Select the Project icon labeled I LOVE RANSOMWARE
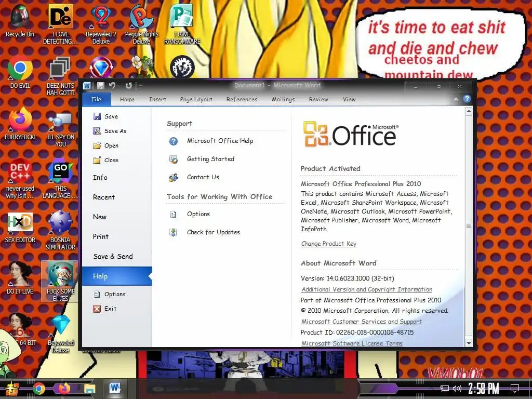 (x=182, y=24)
